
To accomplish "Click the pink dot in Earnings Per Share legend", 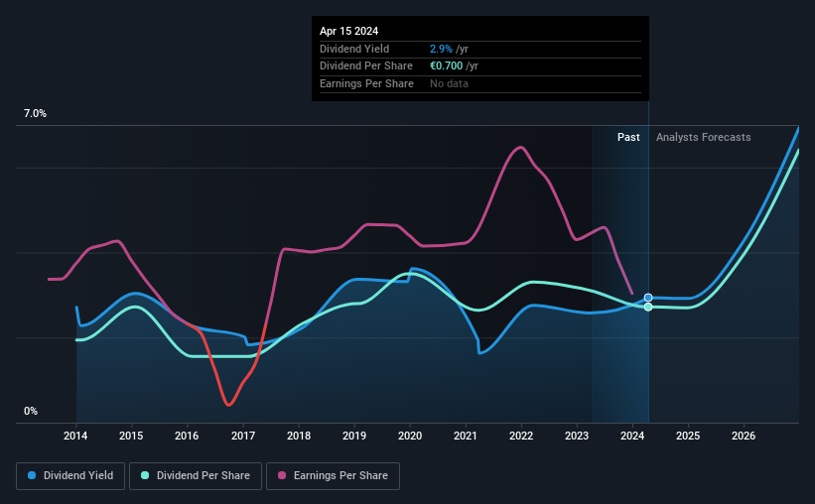I will coord(282,475).
